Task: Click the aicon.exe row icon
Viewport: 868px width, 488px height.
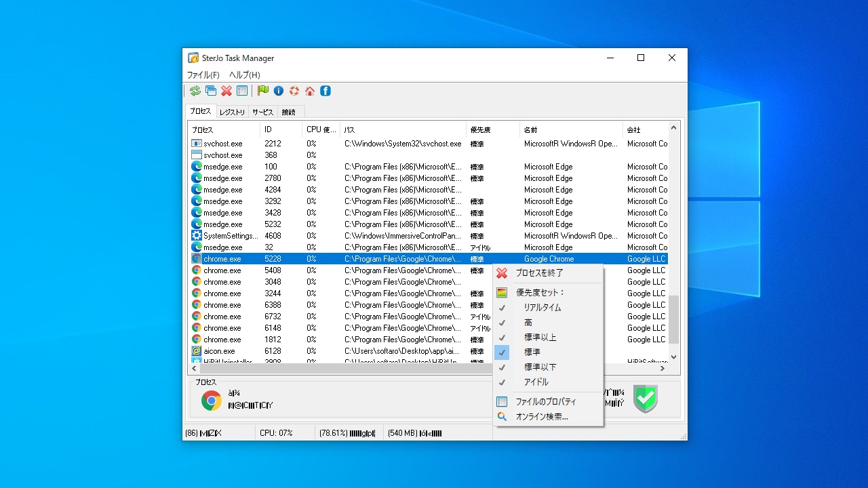Action: (x=197, y=351)
